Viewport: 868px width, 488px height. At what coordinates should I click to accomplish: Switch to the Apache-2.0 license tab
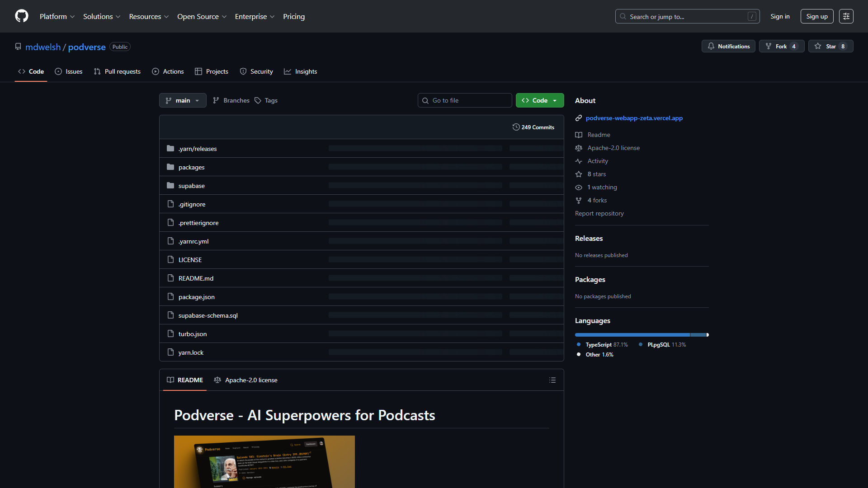coord(245,380)
